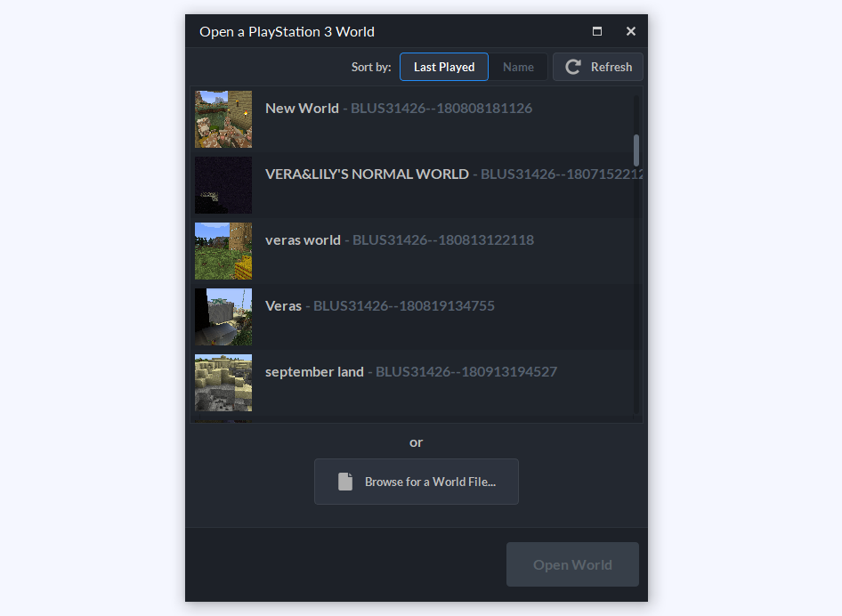Click the Open World button
Image resolution: width=842 pixels, height=616 pixels.
tap(572, 564)
